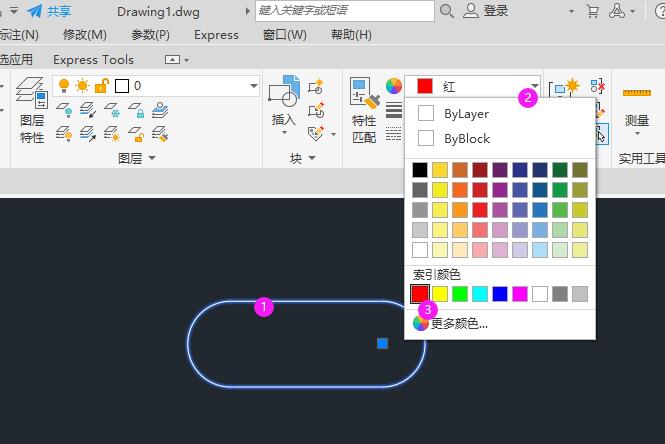Click the Block Editor pencil icon
Screen dimensions: 665x444
click(x=316, y=110)
